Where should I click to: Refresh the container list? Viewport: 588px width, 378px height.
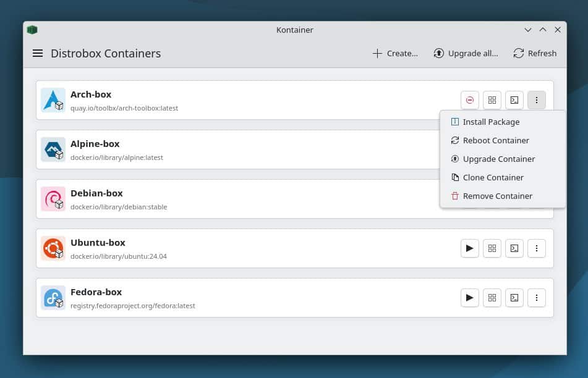pyautogui.click(x=534, y=53)
